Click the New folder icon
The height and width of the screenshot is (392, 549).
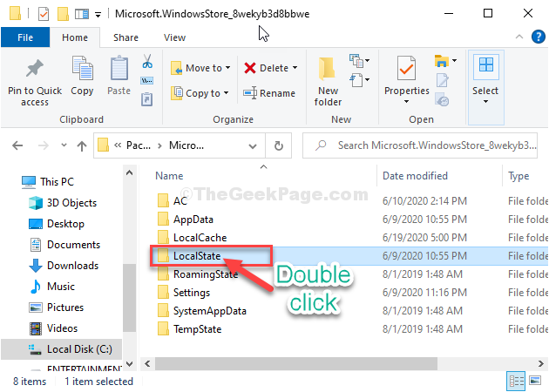[x=327, y=69]
